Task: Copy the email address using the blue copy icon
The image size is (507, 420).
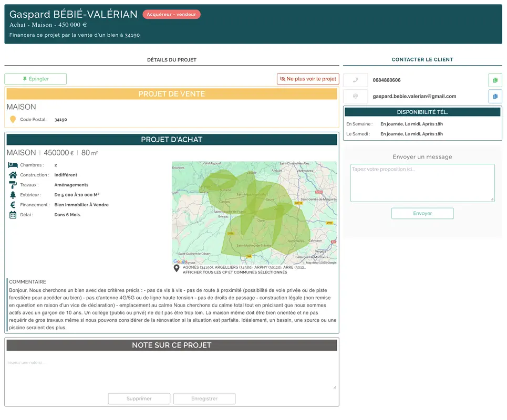Action: click(494, 96)
